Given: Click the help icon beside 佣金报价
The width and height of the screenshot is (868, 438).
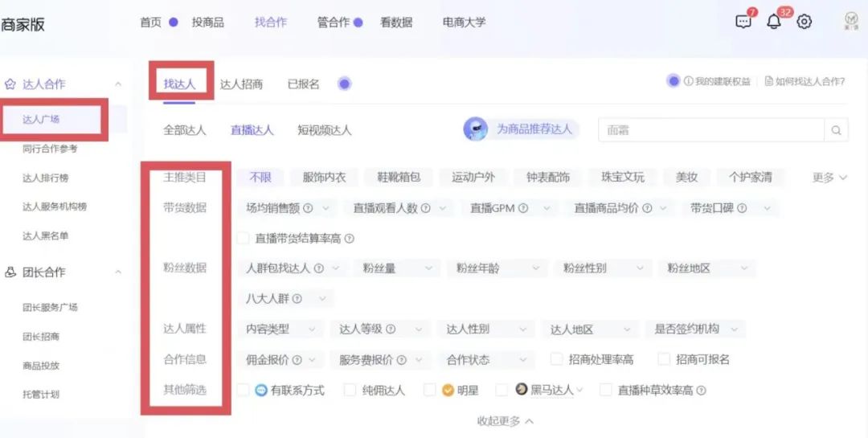Looking at the screenshot, I should 297,359.
